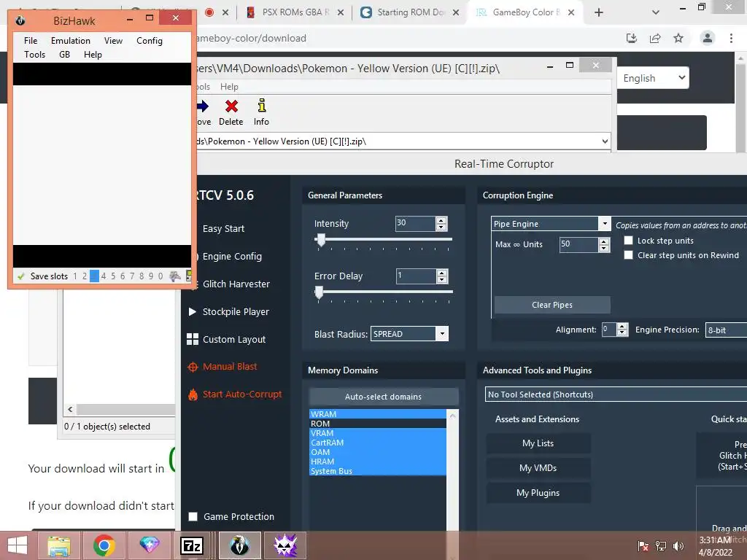Open the Chrome profile avatar
The image size is (747, 560).
[708, 38]
